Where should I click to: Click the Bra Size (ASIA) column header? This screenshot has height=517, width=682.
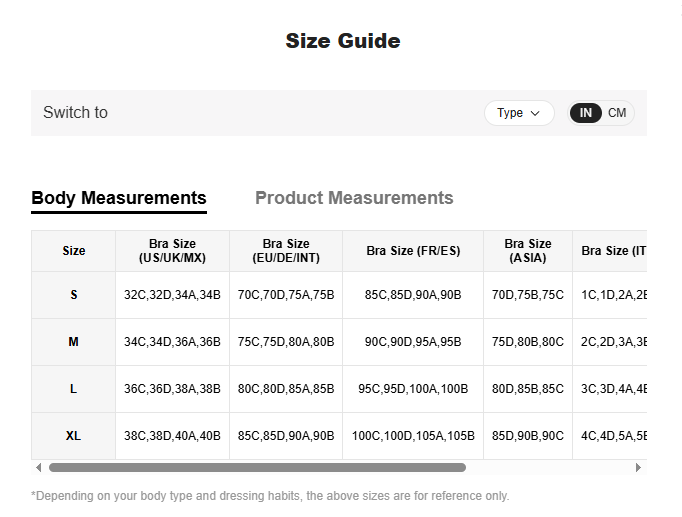[x=528, y=251]
